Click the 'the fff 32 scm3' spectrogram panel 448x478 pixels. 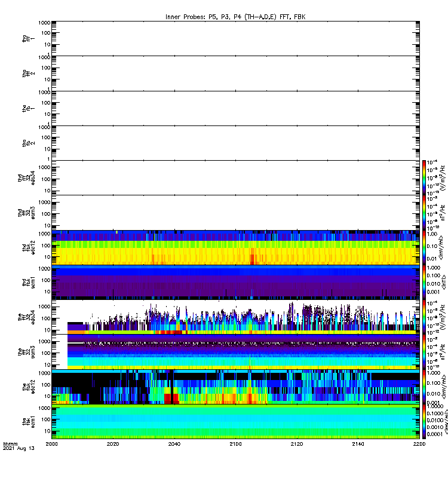point(235,352)
